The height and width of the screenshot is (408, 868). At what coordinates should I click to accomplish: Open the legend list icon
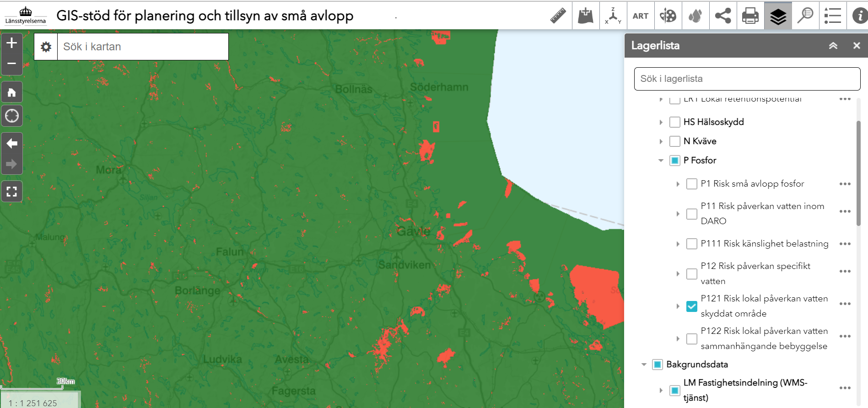click(832, 16)
